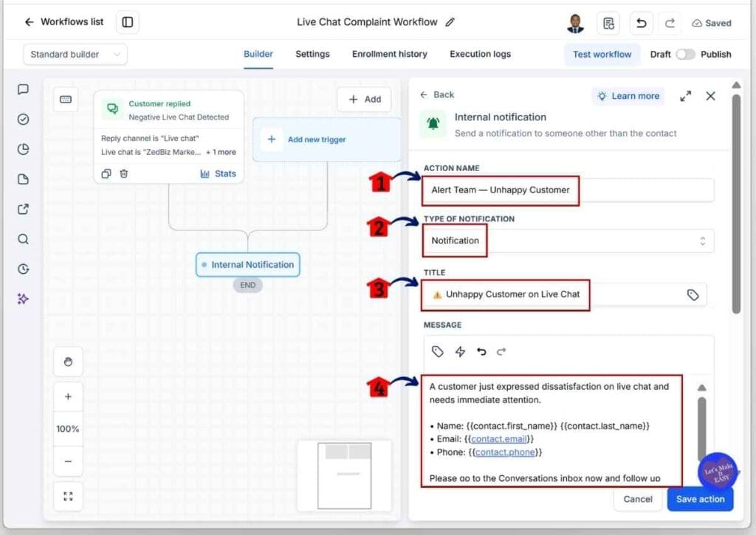Click the Title input field

(565, 294)
